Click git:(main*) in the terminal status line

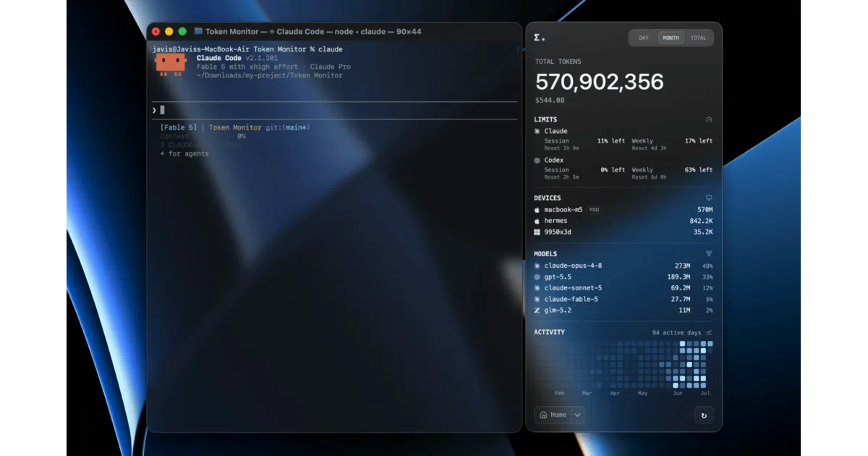pos(287,127)
